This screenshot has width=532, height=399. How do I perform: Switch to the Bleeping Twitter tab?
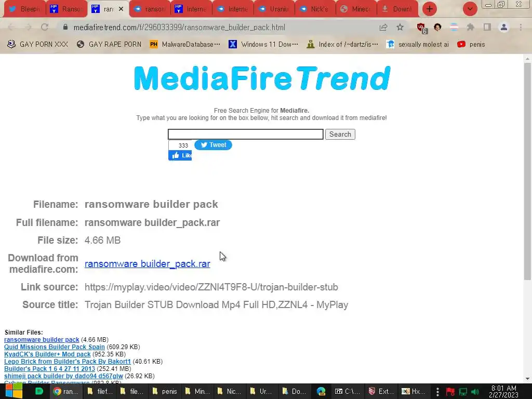click(24, 9)
